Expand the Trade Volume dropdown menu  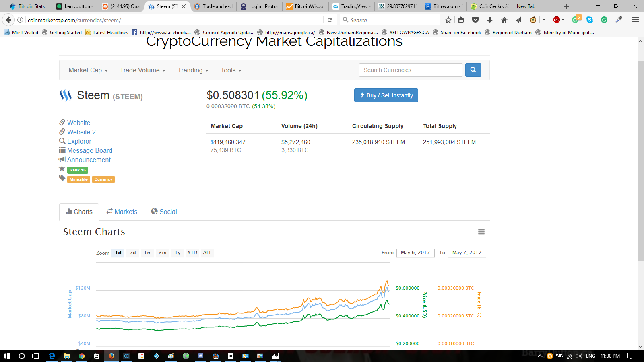(x=142, y=70)
